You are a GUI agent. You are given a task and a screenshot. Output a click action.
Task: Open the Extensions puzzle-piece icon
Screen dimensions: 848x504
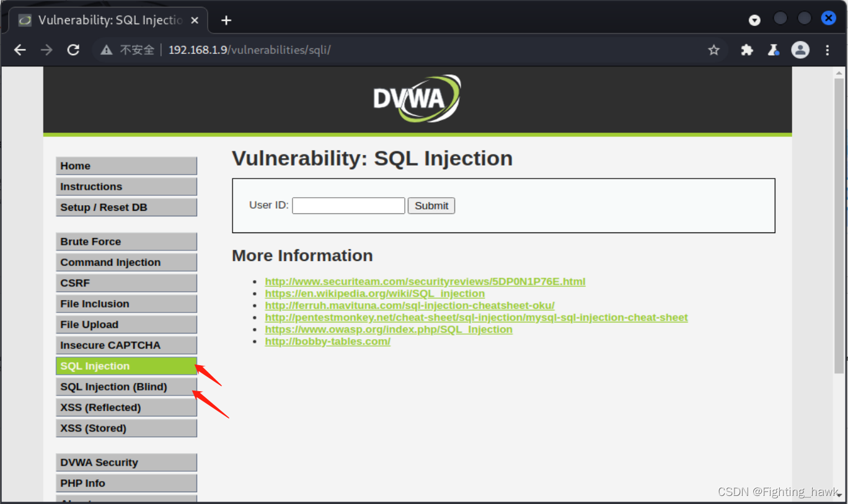click(747, 50)
